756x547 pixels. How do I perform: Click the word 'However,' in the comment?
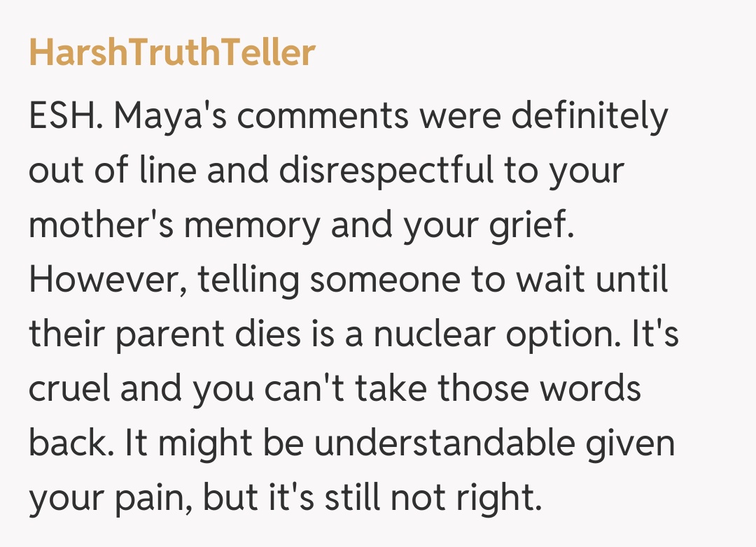pyautogui.click(x=106, y=280)
